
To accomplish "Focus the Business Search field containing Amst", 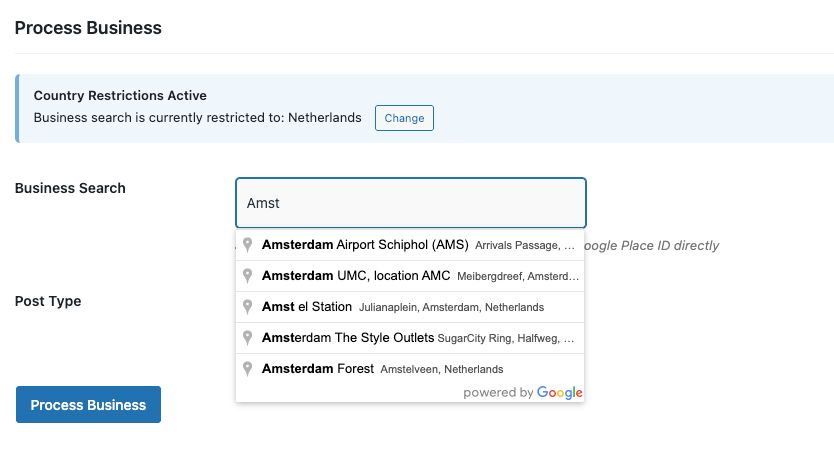I will point(410,203).
